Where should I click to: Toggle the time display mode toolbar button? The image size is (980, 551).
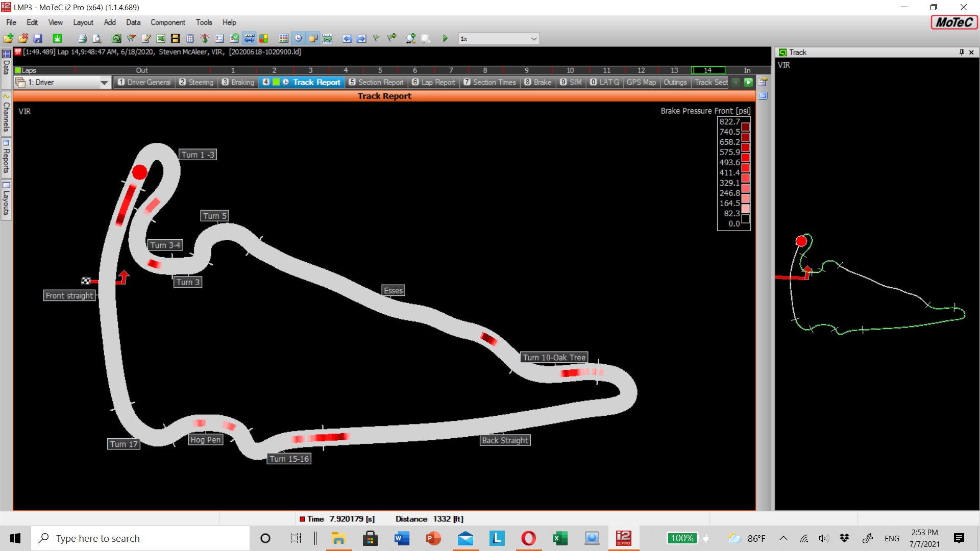[x=298, y=38]
